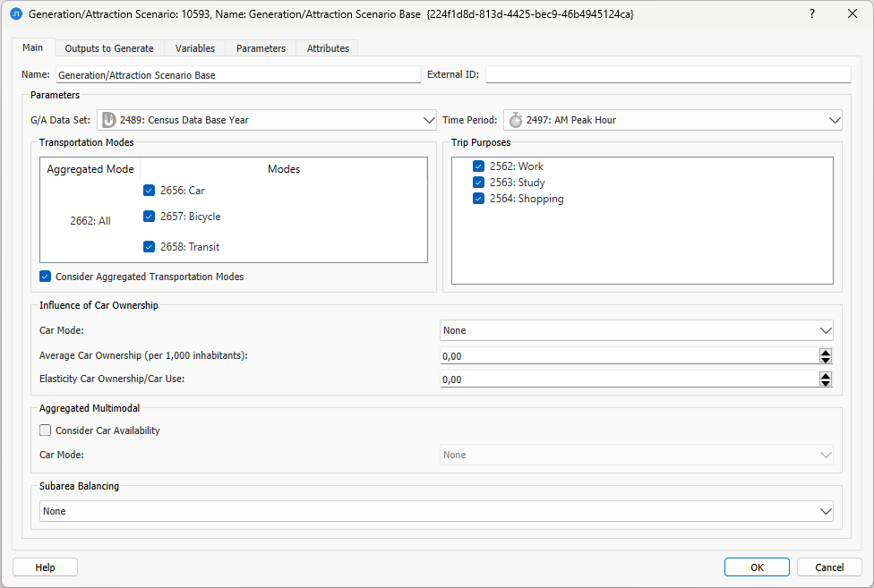Disable the 2562: Work trip purpose
Screen dimensions: 874x588
pos(478,166)
